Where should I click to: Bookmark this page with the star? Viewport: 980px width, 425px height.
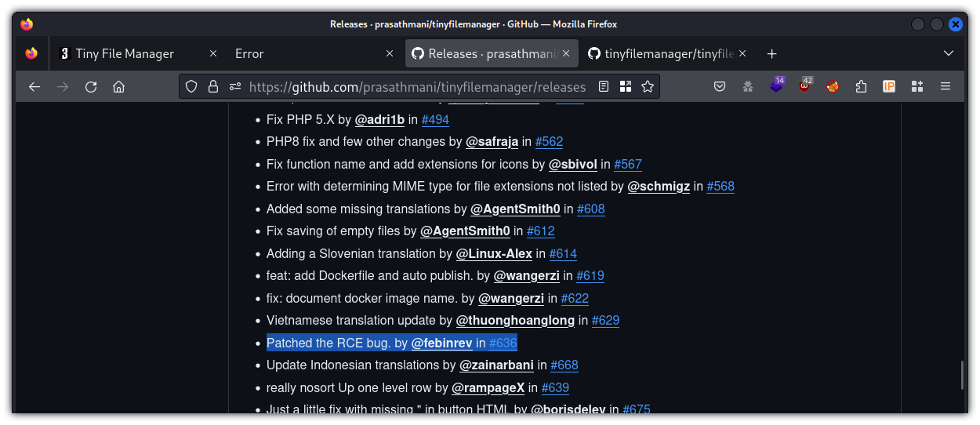pyautogui.click(x=648, y=86)
